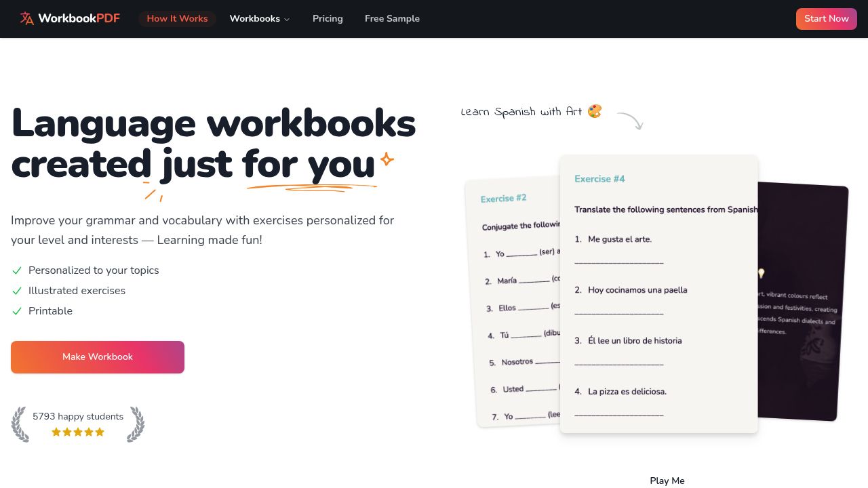Click the sentence La pizza es deliciosa.
This screenshot has width=868, height=488.
point(627,392)
